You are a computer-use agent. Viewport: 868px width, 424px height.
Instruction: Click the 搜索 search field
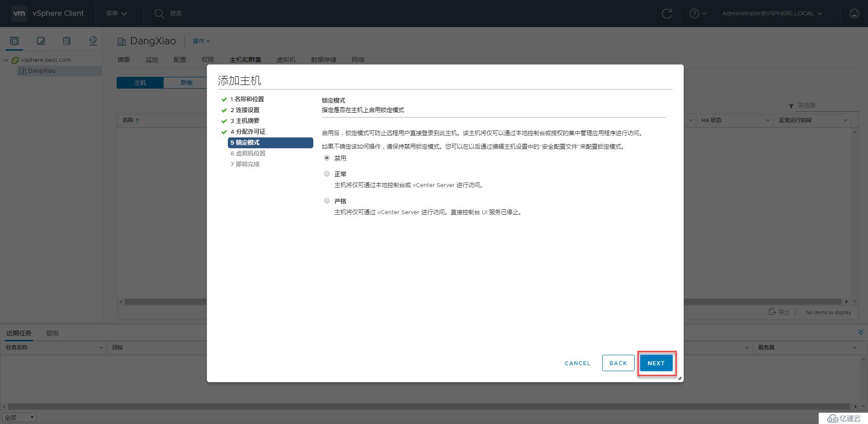[x=176, y=14]
